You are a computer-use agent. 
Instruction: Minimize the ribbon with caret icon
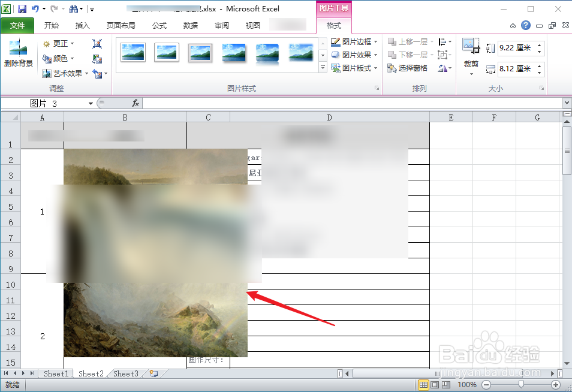point(513,26)
